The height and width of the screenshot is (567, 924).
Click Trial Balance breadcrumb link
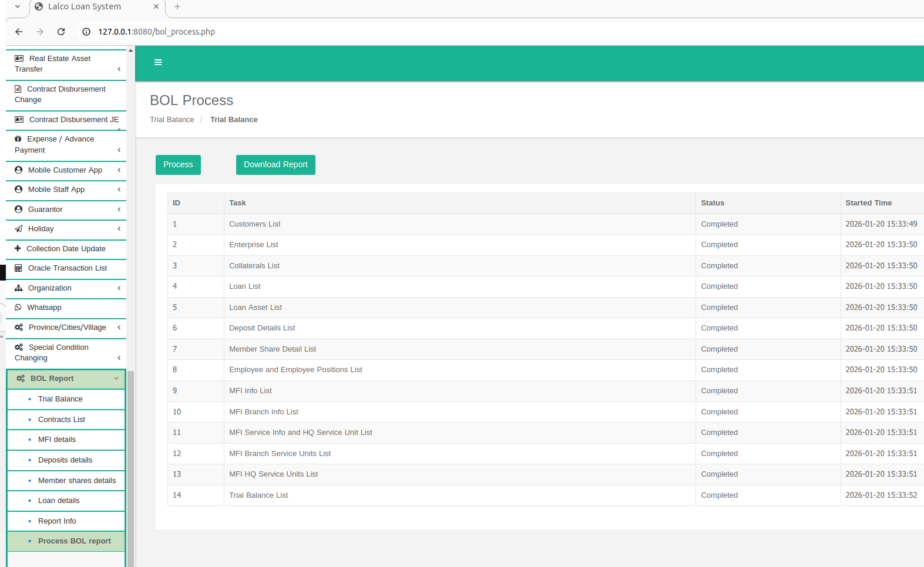tap(172, 120)
